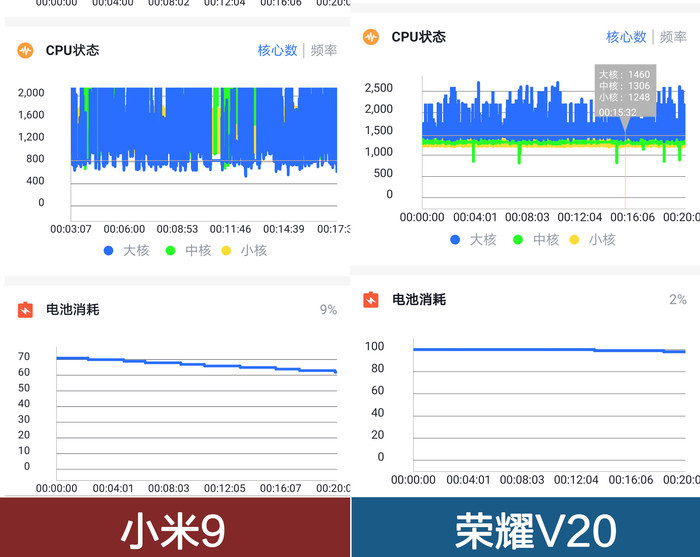
Task: Click 00:12:04 time label on Honor V20 CPU chart
Action: (579, 217)
